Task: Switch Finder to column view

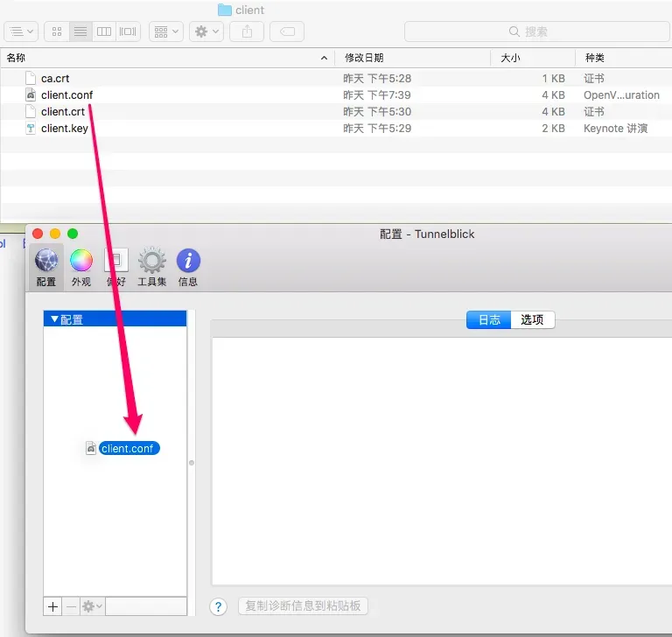Action: point(104,31)
